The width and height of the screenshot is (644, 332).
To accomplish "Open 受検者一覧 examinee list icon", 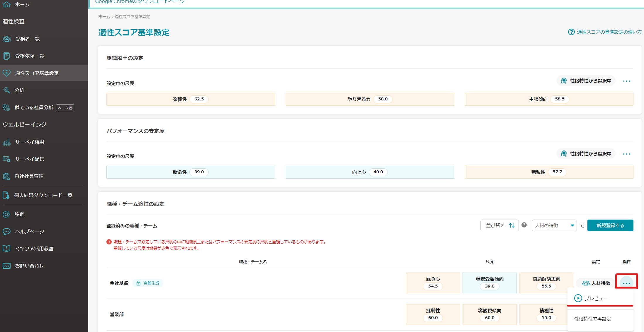I will coord(6,39).
